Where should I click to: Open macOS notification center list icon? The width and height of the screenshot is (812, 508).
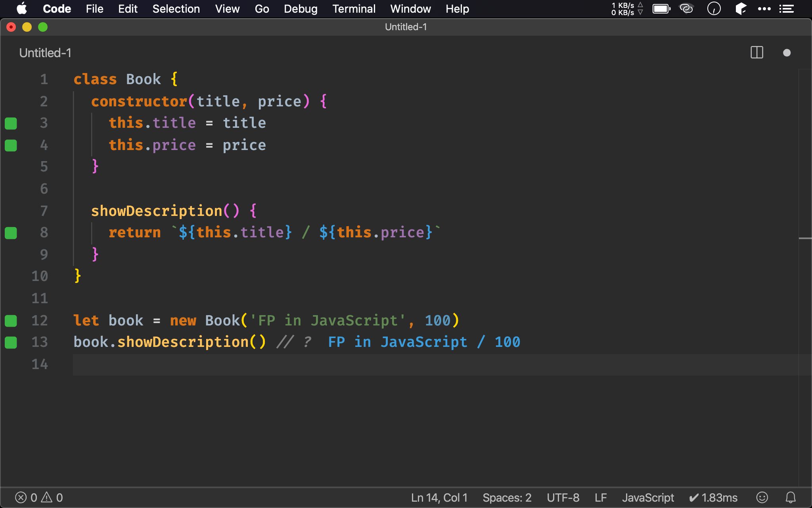click(786, 9)
